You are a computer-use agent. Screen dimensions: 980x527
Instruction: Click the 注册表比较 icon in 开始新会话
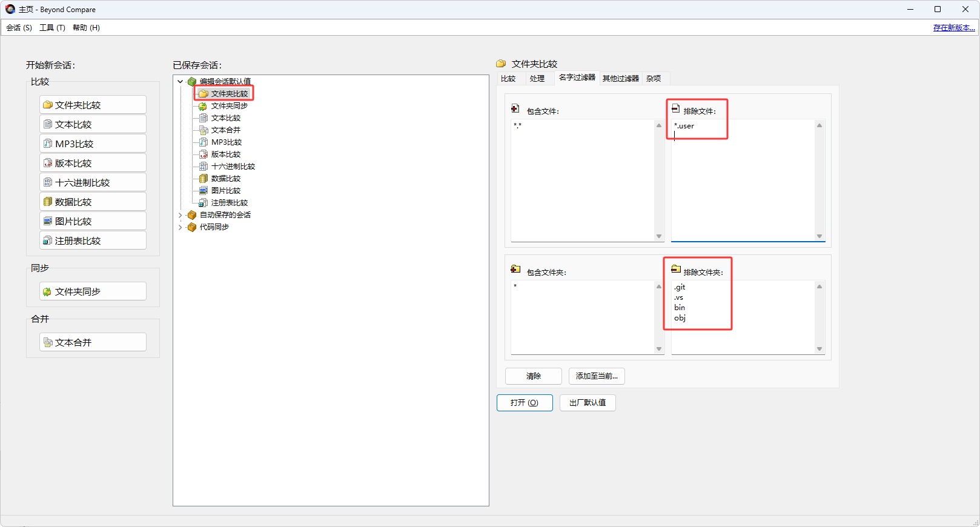pyautogui.click(x=48, y=240)
